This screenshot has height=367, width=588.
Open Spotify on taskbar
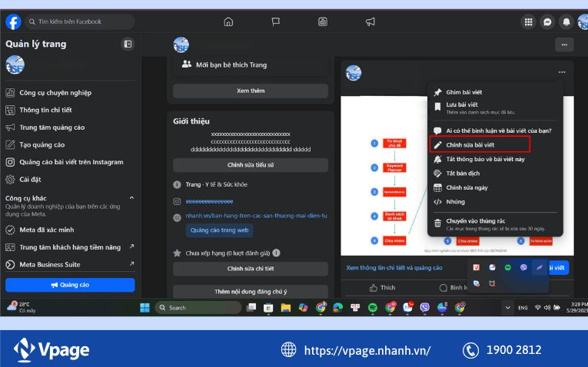(372, 308)
